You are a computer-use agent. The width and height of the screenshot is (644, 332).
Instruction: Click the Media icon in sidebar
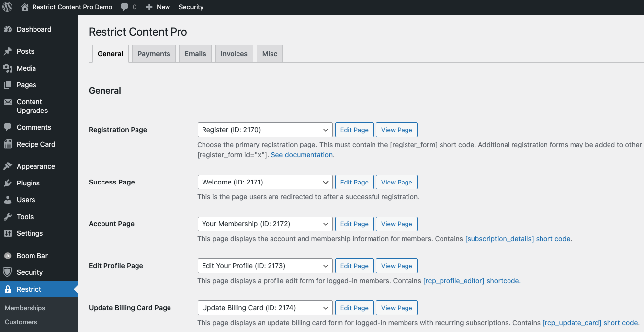[x=8, y=68]
